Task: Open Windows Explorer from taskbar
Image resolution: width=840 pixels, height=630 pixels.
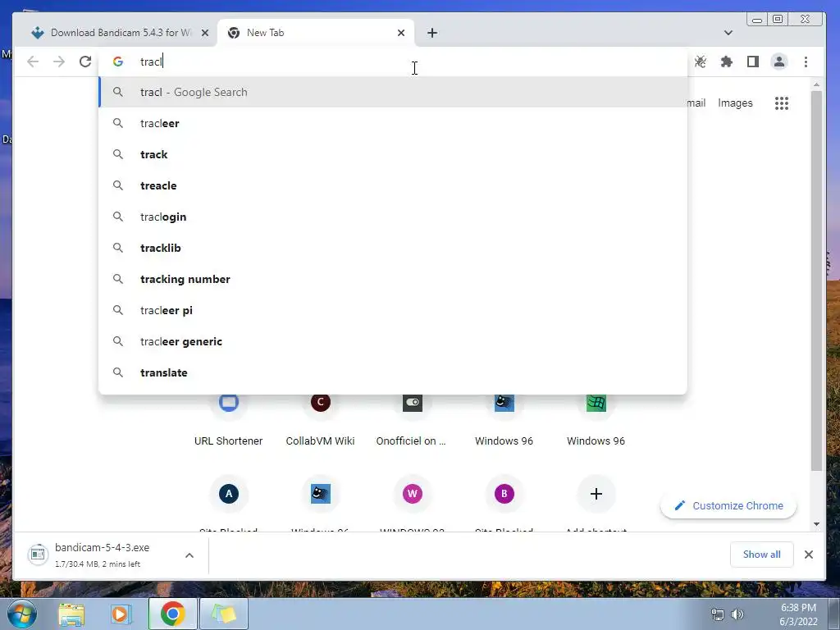Action: pyautogui.click(x=71, y=614)
